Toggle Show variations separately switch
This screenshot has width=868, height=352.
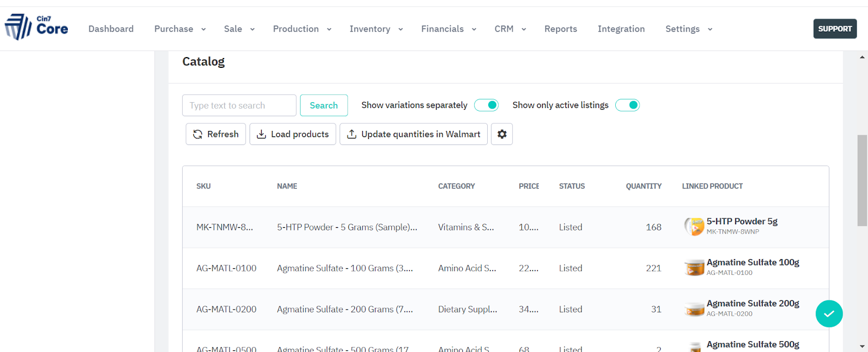[x=486, y=105]
